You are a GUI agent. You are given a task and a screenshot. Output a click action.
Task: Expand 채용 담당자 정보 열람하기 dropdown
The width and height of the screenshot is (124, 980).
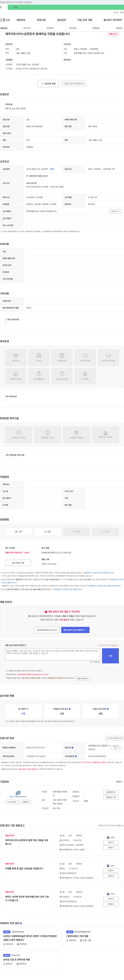tap(75, 630)
